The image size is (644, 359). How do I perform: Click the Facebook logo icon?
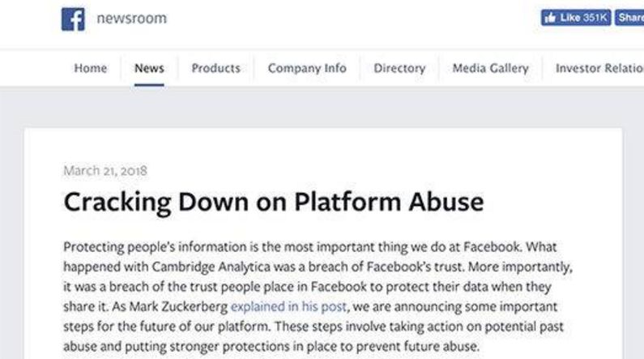(x=73, y=19)
